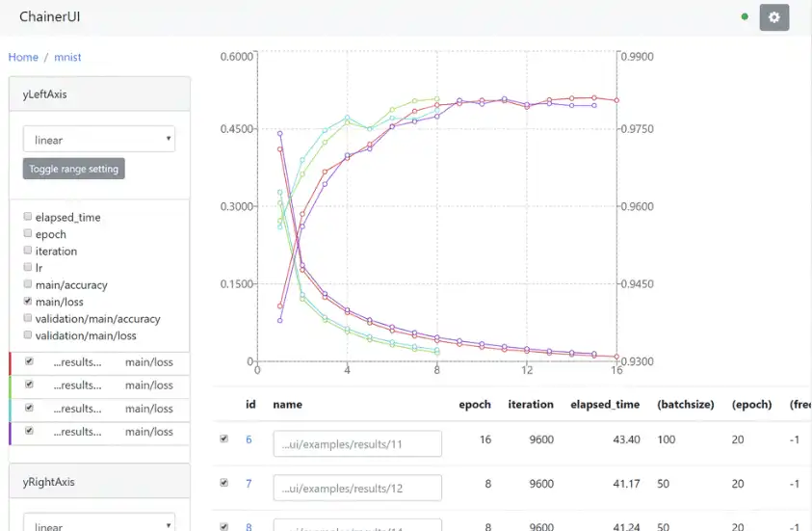
Task: Click the elapsed_time column header
Action: 605,405
